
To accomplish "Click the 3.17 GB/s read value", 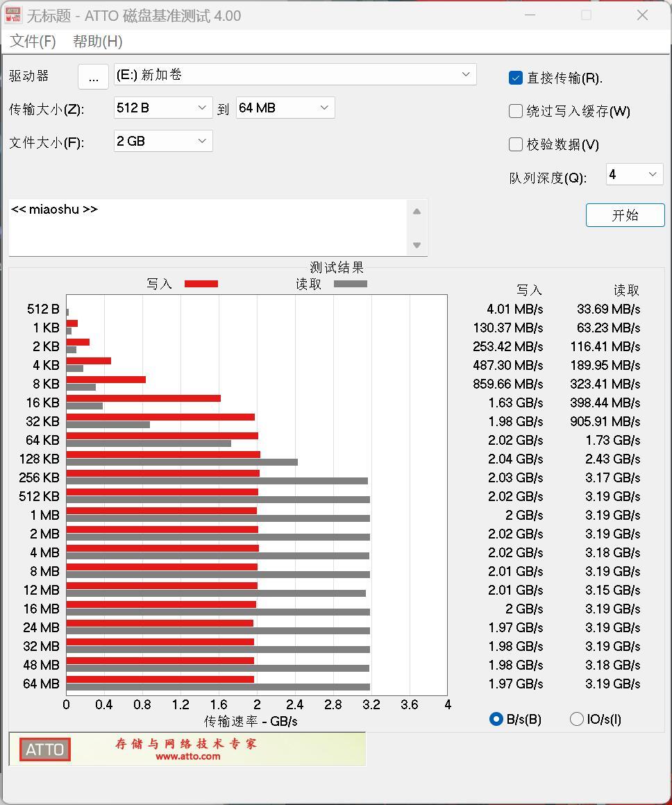I will 613,477.
